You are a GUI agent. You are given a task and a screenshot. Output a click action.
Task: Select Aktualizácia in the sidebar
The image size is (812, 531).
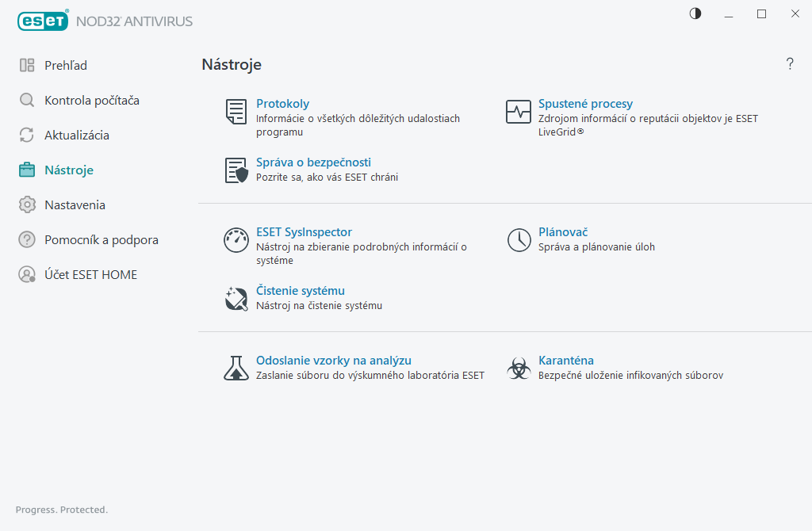(76, 136)
